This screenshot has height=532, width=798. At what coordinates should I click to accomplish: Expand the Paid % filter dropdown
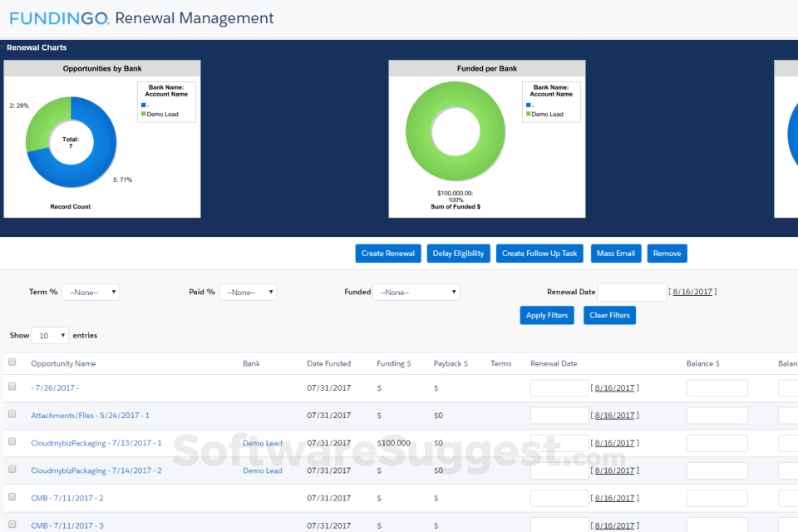pyautogui.click(x=248, y=293)
